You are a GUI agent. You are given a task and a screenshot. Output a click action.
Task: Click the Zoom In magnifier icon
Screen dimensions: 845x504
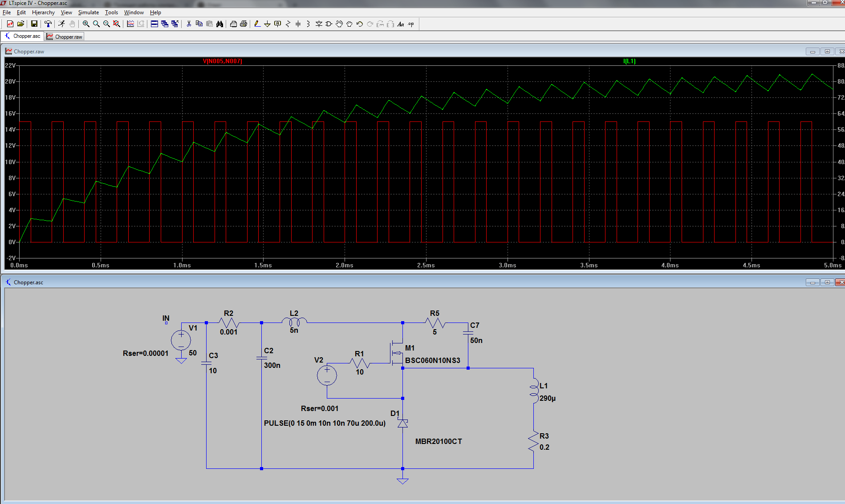coord(86,24)
